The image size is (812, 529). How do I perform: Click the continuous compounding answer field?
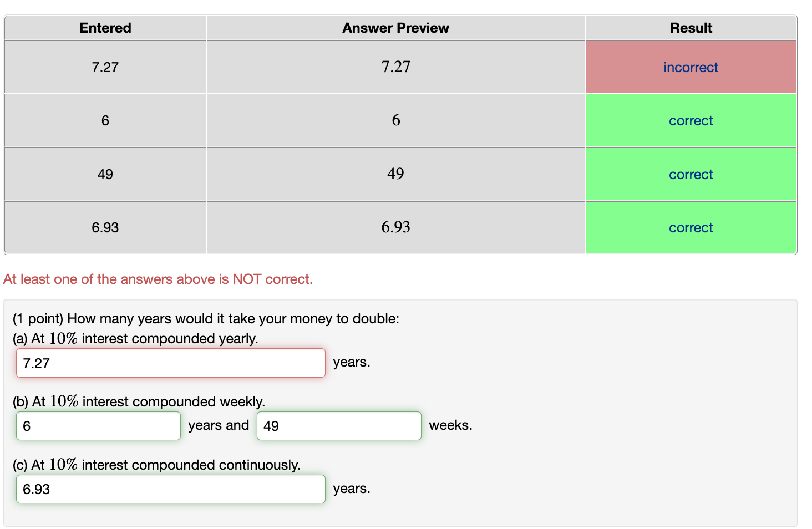(170, 489)
